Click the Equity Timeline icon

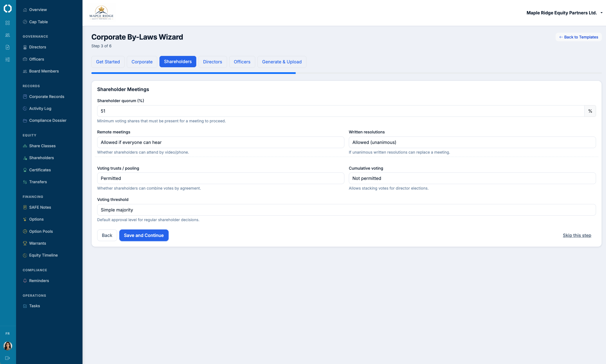[25, 255]
